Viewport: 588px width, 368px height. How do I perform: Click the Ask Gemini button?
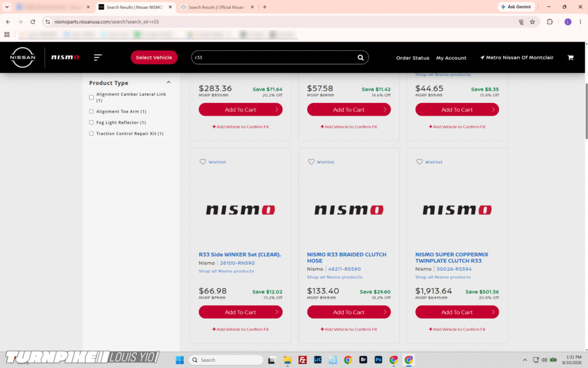516,7
